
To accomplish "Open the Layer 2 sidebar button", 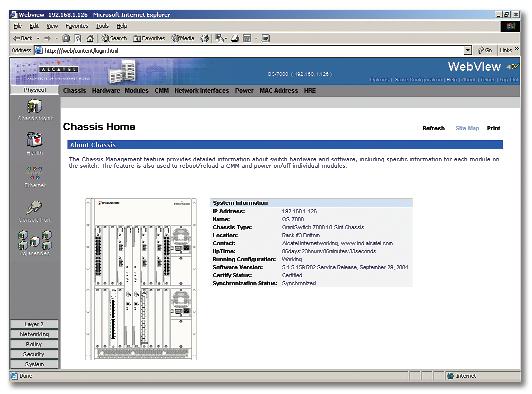I will 34,324.
